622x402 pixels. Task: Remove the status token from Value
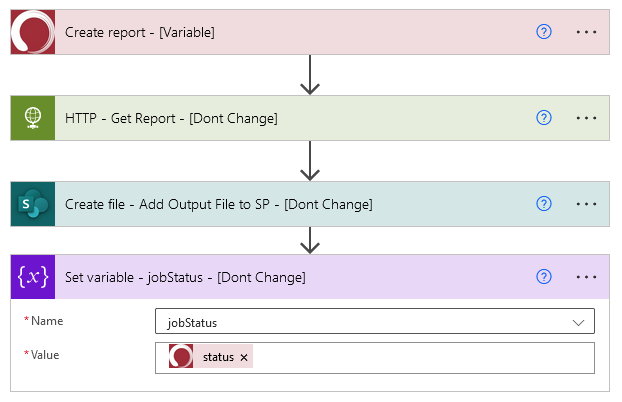(244, 358)
